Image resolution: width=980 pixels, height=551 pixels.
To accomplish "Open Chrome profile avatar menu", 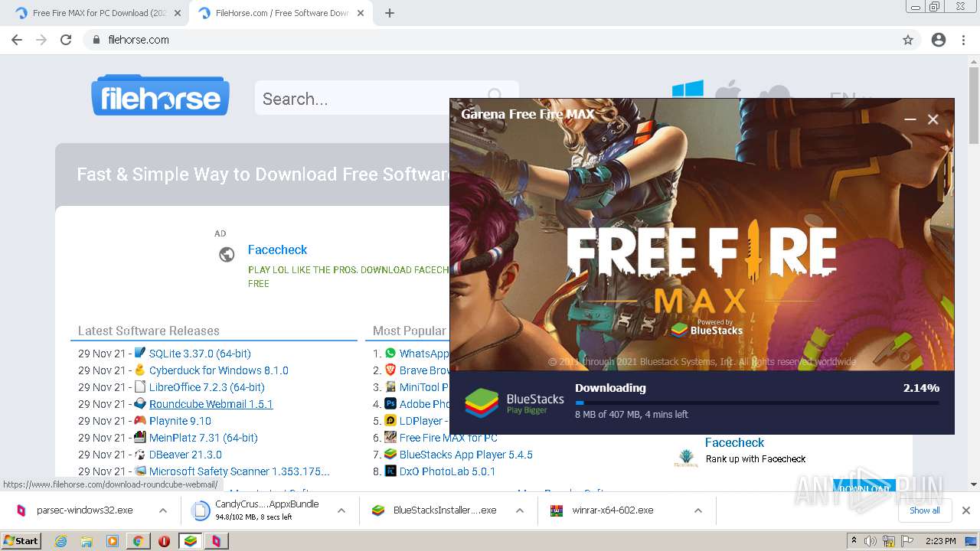I will pyautogui.click(x=939, y=40).
